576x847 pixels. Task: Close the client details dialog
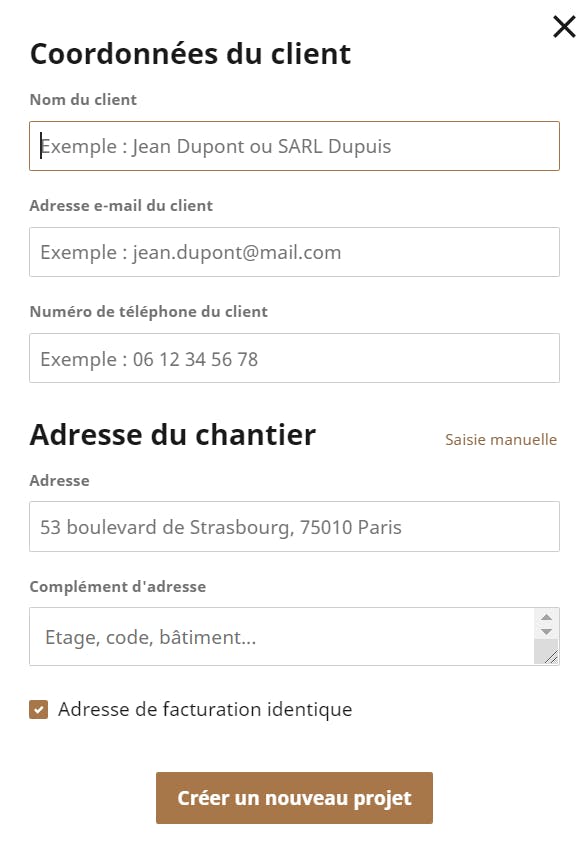(x=564, y=26)
